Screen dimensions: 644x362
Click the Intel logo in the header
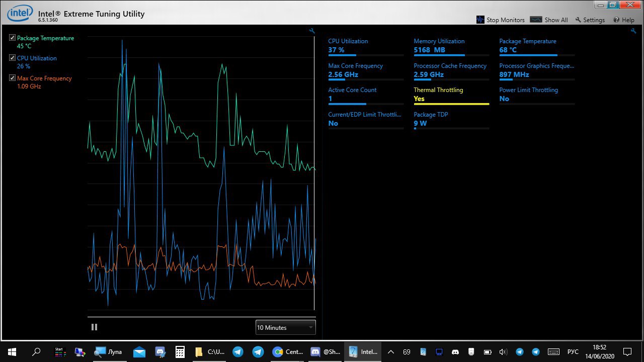click(20, 13)
